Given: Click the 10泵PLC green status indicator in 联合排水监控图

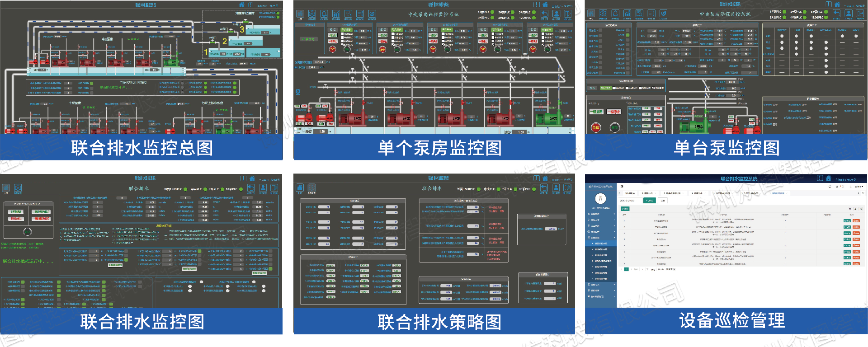Looking at the screenshot, I should pyautogui.click(x=241, y=189).
